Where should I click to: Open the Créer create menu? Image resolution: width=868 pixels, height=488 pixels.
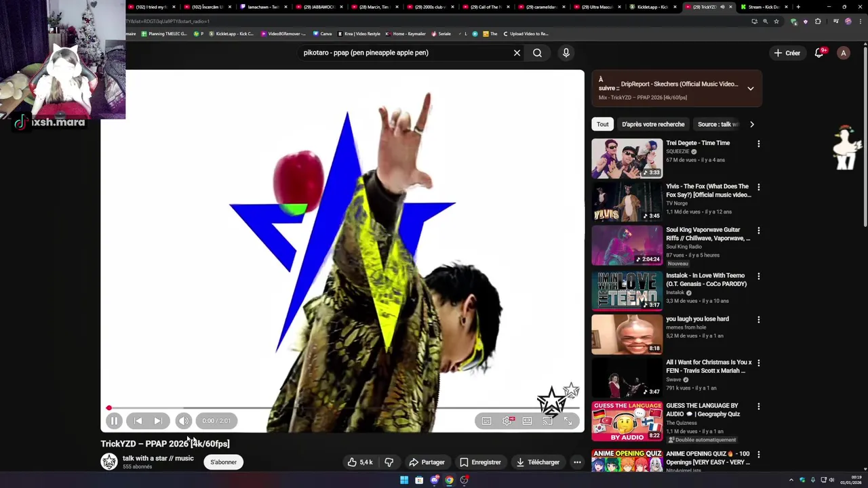pos(787,53)
